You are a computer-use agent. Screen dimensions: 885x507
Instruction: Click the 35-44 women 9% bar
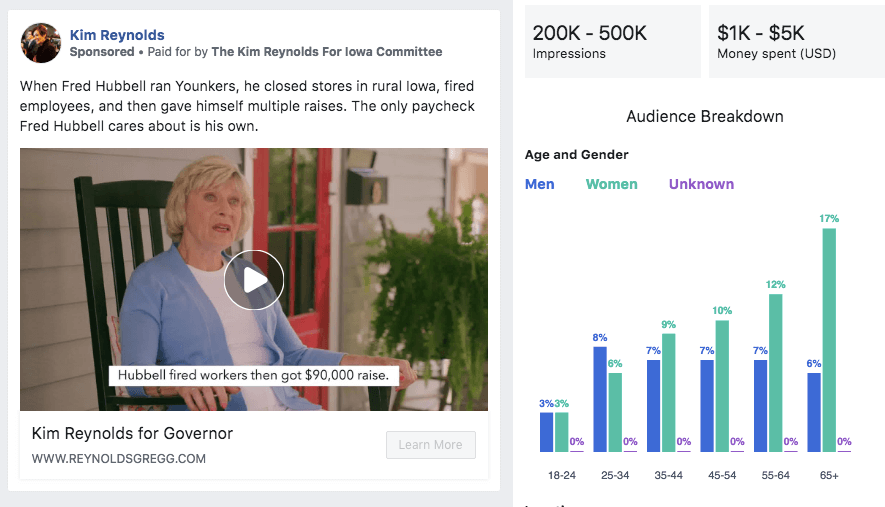(x=668, y=392)
